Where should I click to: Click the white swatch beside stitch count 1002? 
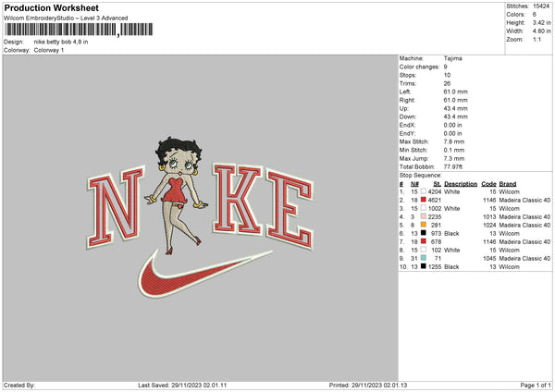(424, 208)
